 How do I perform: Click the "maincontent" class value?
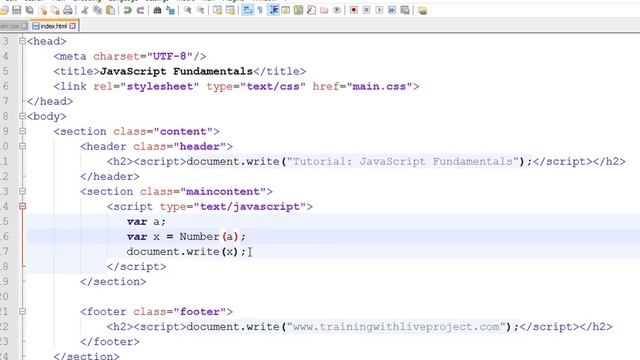point(223,191)
